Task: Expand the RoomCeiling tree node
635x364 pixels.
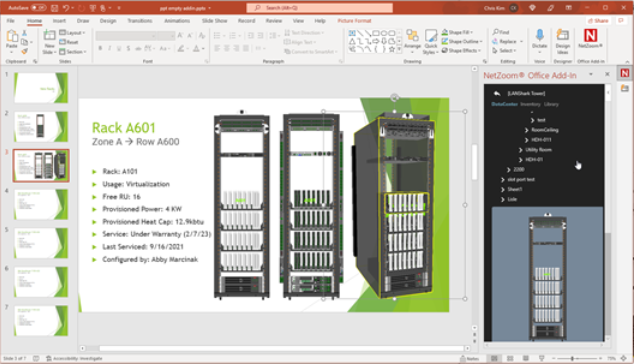Action: point(526,130)
